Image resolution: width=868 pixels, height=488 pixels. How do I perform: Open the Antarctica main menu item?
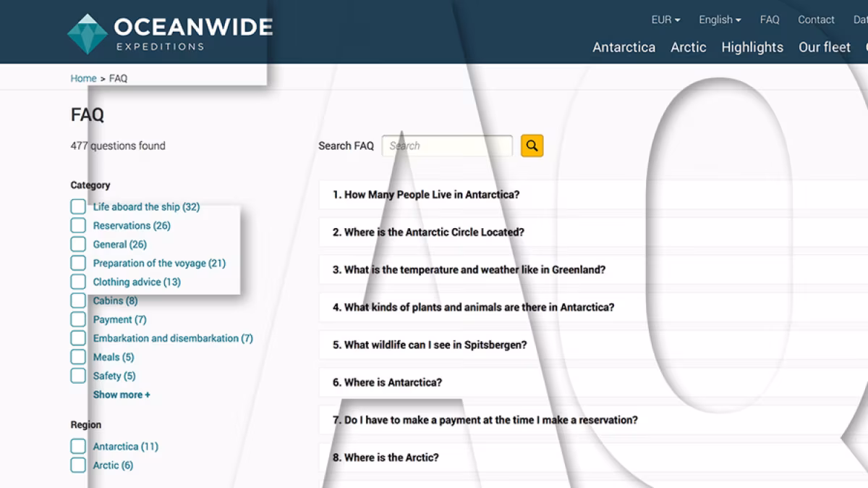point(624,48)
